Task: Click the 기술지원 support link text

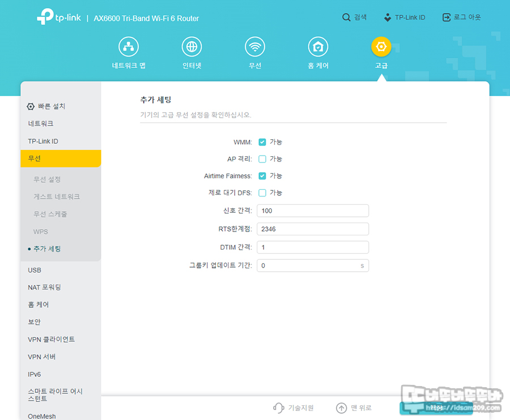Action: pyautogui.click(x=301, y=408)
